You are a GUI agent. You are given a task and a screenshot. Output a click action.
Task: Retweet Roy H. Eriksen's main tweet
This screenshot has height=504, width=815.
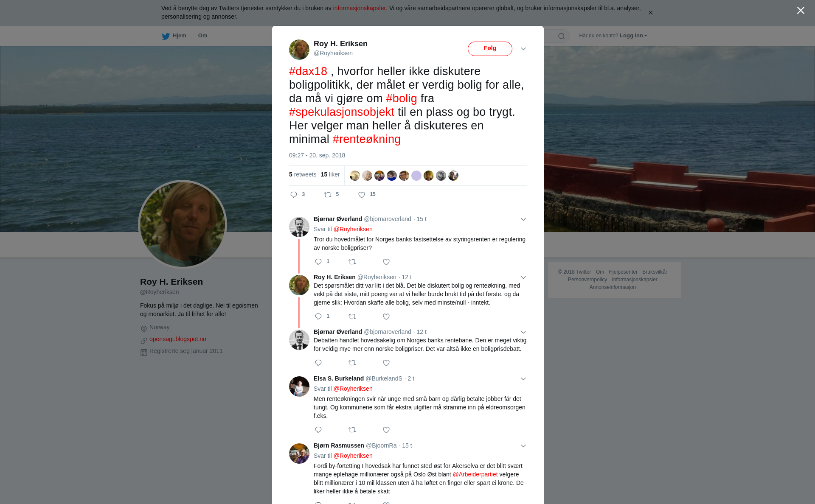(328, 195)
